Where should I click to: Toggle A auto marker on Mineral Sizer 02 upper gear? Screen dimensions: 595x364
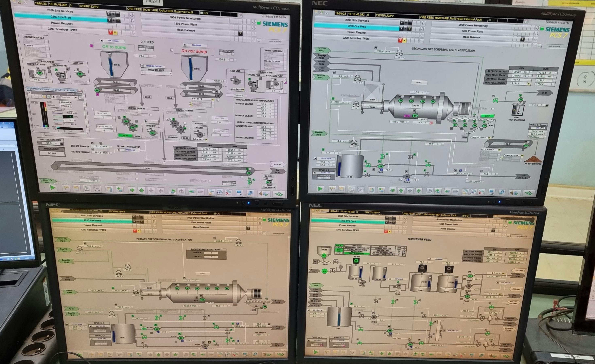point(125,117)
